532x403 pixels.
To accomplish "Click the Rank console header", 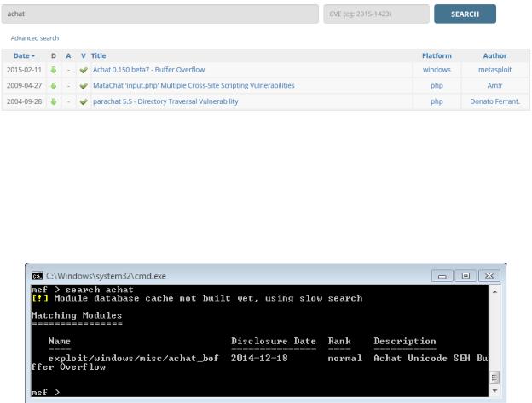I will click(x=339, y=342).
